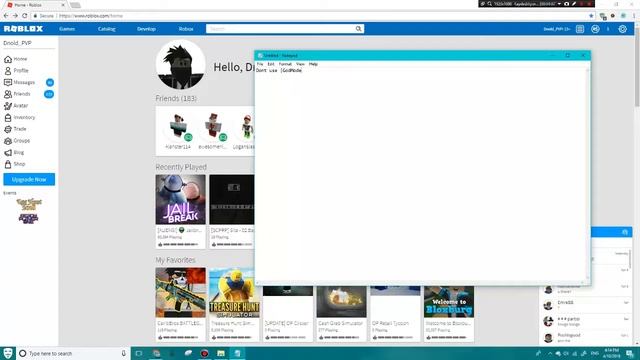Open Games in Roblox top navigation

[x=67, y=29]
